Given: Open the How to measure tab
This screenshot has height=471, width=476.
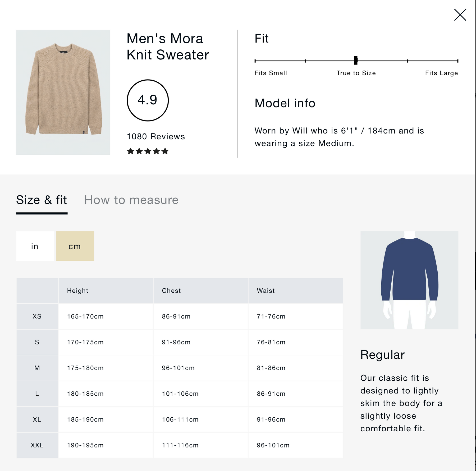Looking at the screenshot, I should point(131,200).
